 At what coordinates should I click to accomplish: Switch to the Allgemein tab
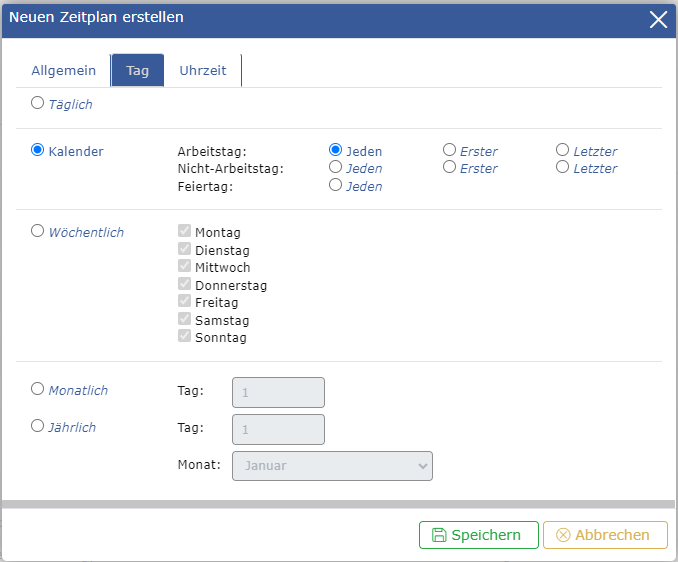(64, 71)
